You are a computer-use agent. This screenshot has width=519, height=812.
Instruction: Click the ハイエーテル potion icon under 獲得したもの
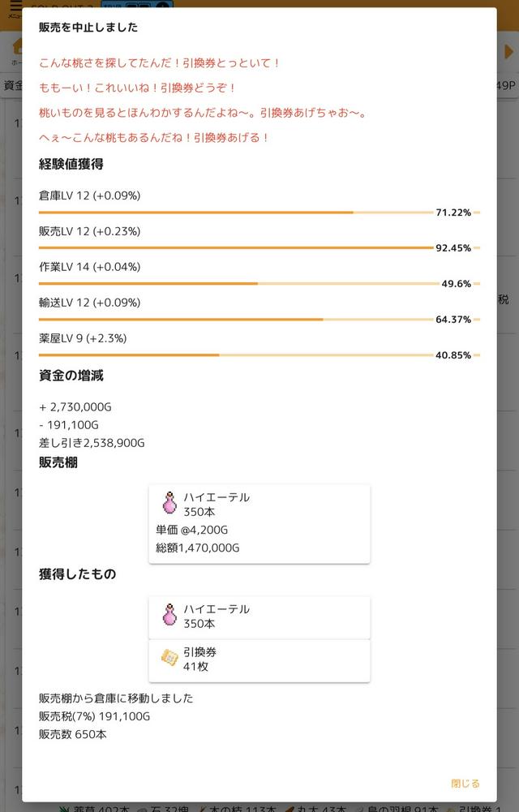[169, 616]
